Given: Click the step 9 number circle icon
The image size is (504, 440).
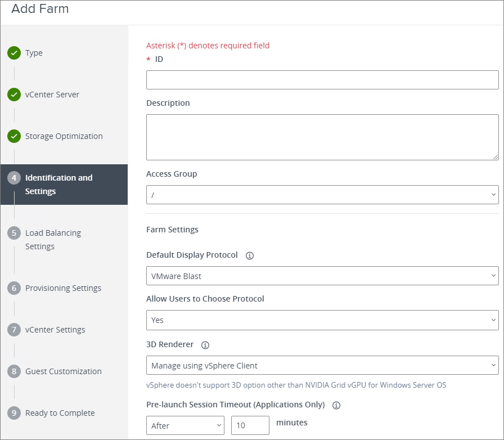Looking at the screenshot, I should coord(14,413).
